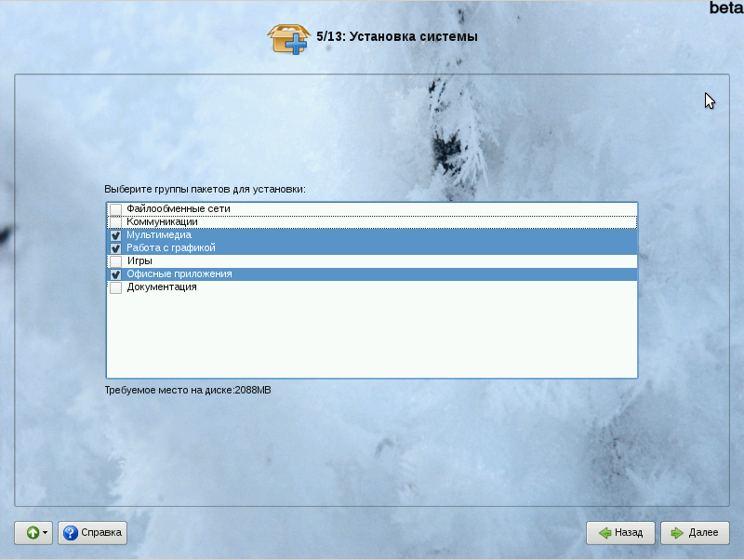This screenshot has height=560, width=744.
Task: Click empty area inside package list
Action: 372,335
